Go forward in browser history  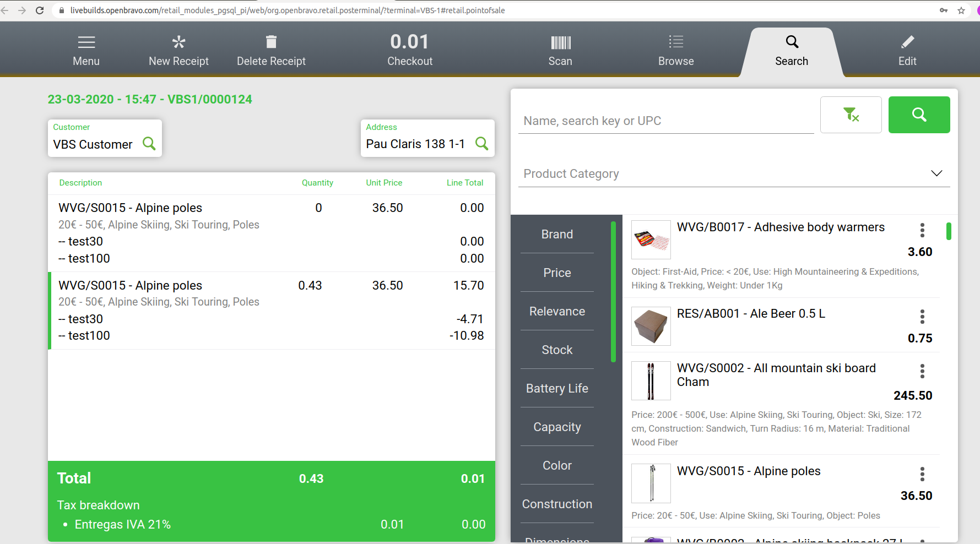tap(22, 10)
